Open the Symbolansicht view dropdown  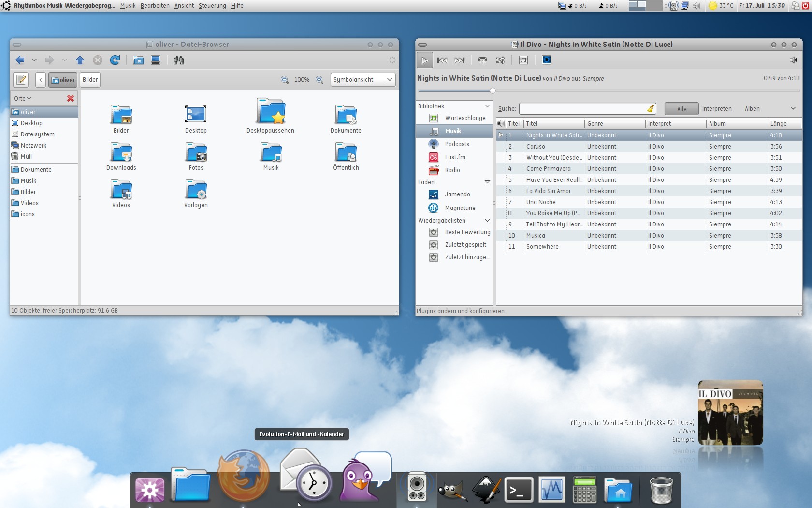363,80
